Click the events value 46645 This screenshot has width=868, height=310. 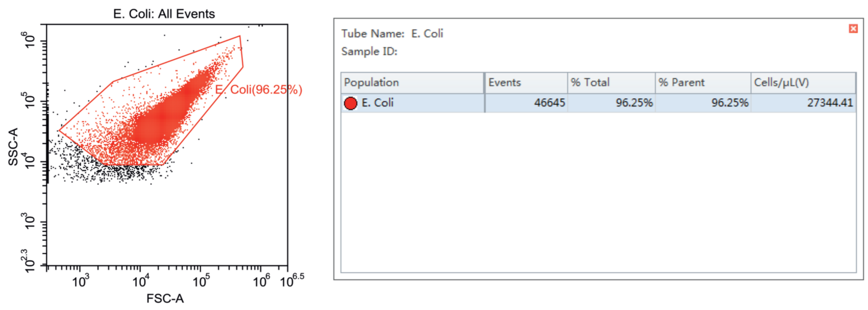(x=549, y=103)
